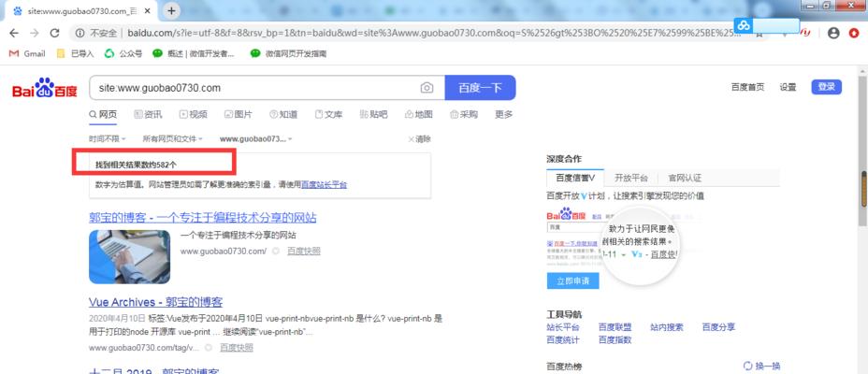Click 百度首页 in the page header
868x374 pixels.
(x=747, y=87)
